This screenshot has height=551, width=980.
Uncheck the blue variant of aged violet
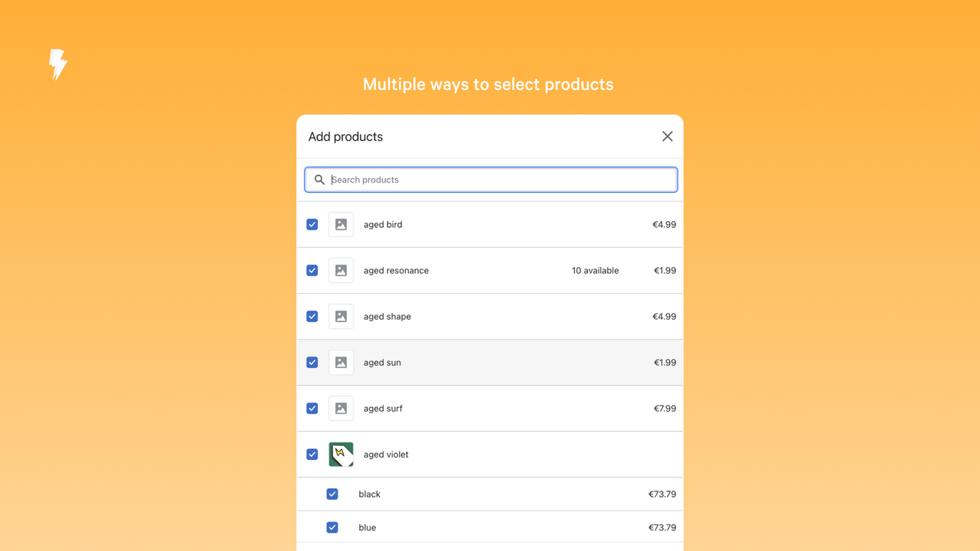[332, 527]
